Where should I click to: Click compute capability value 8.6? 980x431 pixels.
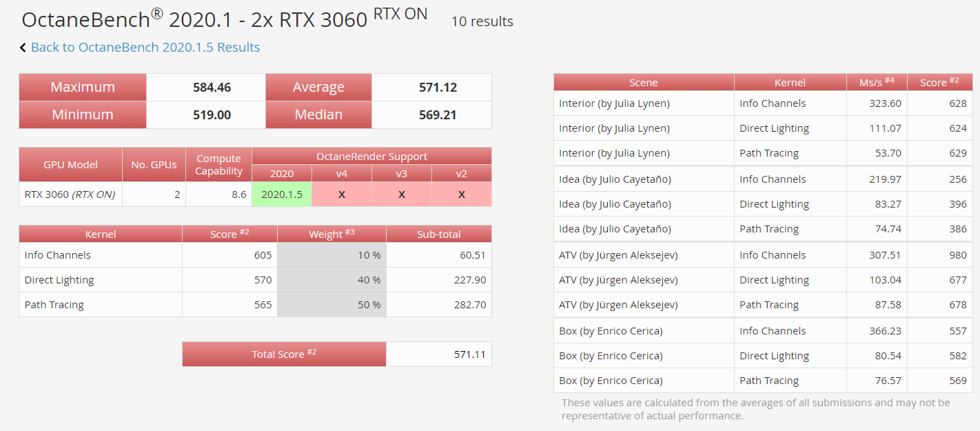(x=238, y=194)
